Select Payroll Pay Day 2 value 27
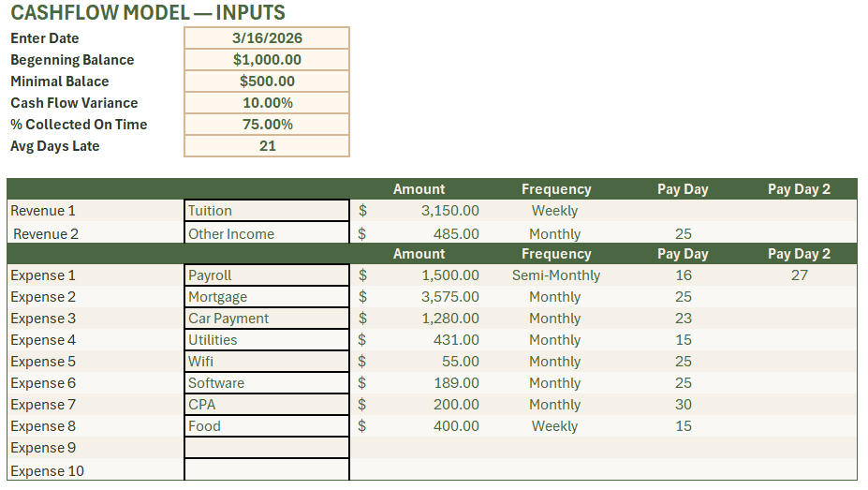This screenshot has width=868, height=490. click(x=799, y=275)
